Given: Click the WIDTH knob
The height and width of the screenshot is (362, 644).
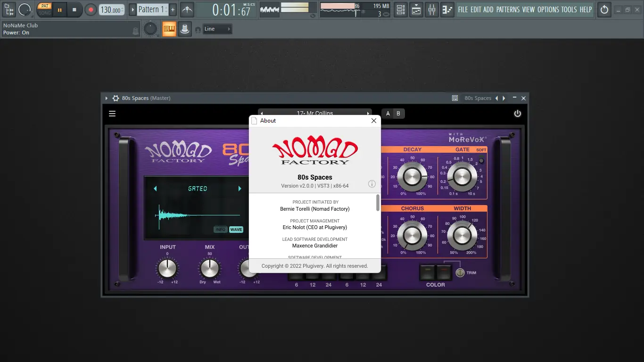Looking at the screenshot, I should [462, 236].
